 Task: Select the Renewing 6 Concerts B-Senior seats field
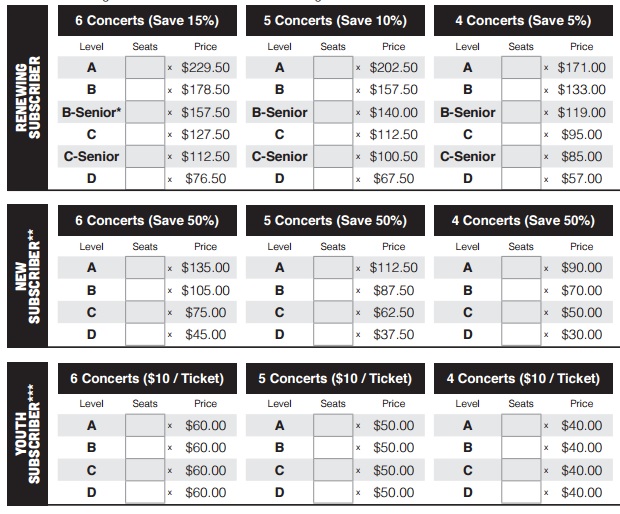145,112
